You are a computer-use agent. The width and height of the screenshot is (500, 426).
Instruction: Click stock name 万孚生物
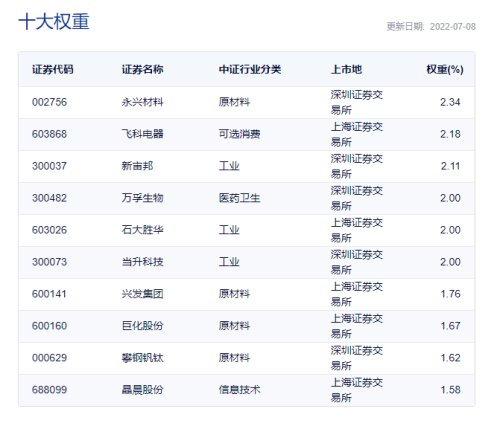click(142, 198)
